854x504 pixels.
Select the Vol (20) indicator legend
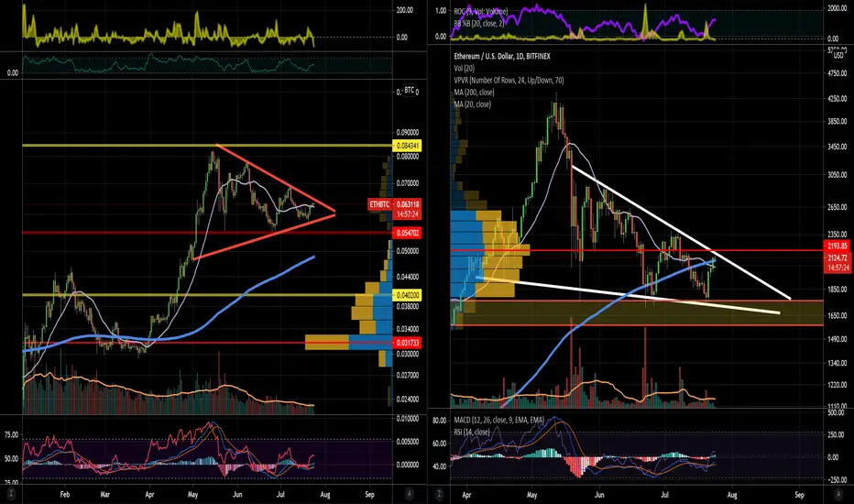pyautogui.click(x=464, y=68)
